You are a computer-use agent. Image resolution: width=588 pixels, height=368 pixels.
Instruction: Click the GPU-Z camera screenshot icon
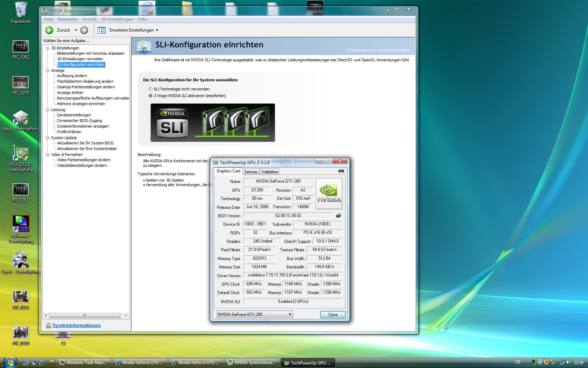point(341,171)
